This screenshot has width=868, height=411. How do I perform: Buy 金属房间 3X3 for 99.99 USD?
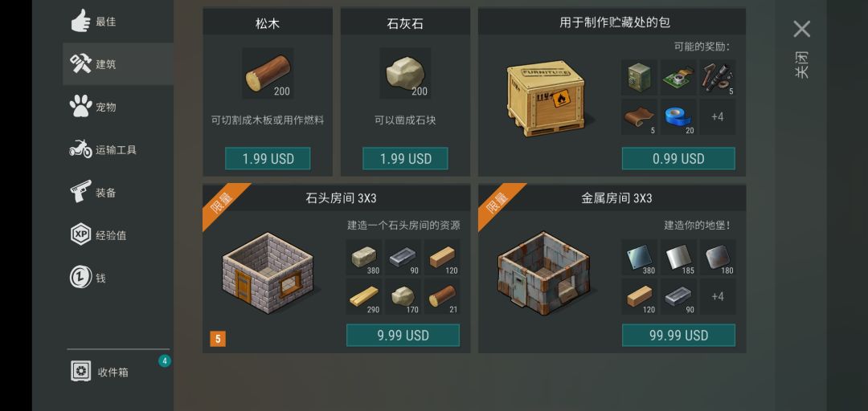678,336
